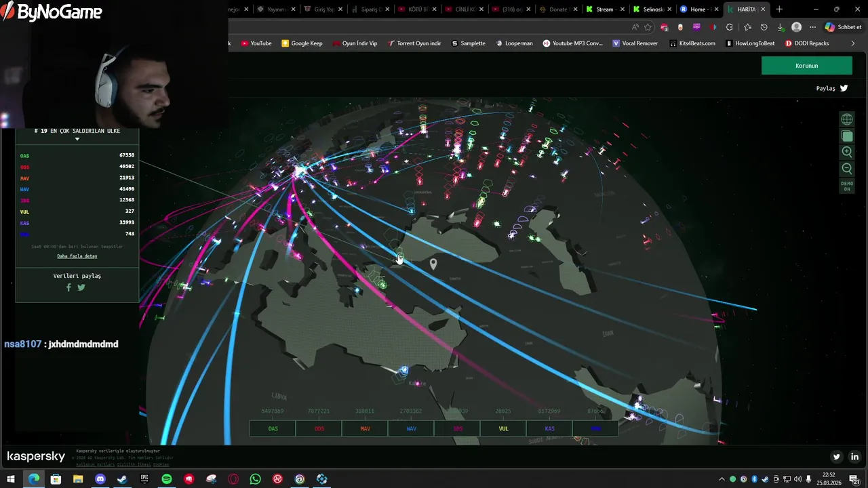Image resolution: width=868 pixels, height=488 pixels.
Task: Show hidden system tray icons
Action: point(722,479)
